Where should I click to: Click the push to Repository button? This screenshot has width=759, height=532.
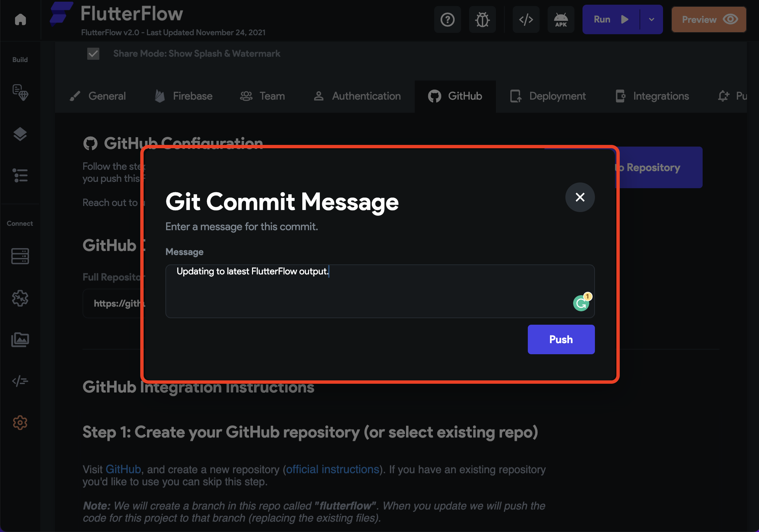pyautogui.click(x=659, y=167)
